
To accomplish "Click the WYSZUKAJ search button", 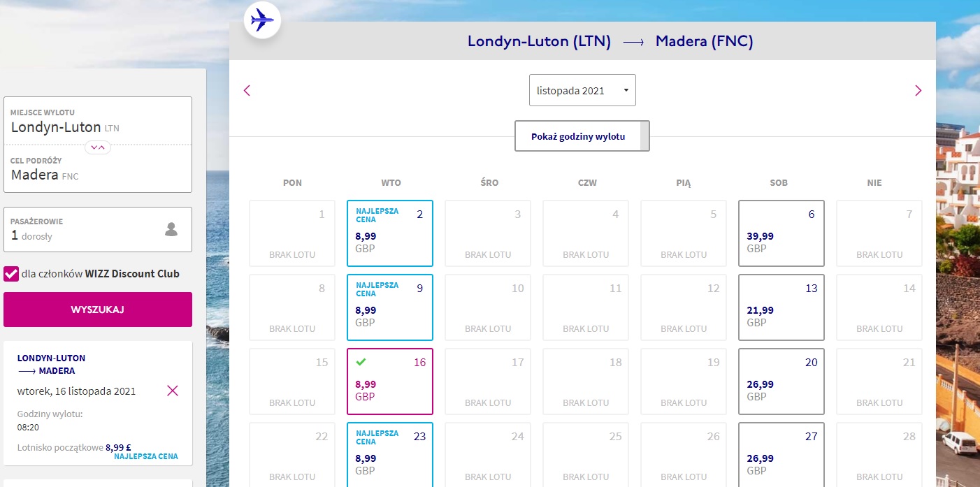I will point(98,310).
